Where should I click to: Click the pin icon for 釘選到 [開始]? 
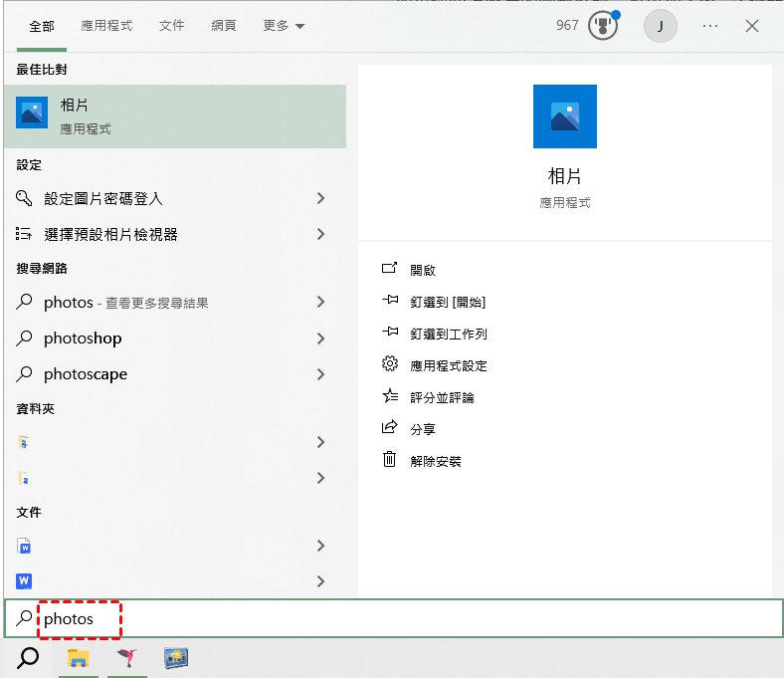390,301
